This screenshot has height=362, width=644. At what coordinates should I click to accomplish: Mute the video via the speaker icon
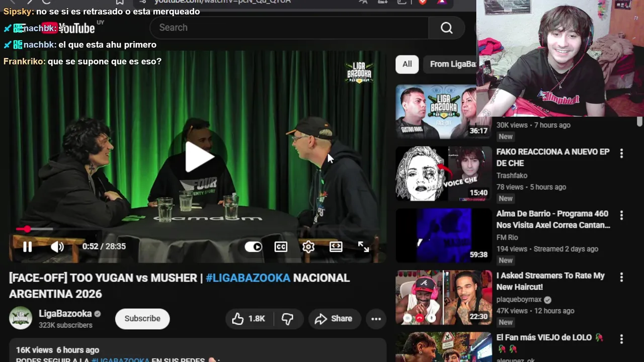[57, 246]
